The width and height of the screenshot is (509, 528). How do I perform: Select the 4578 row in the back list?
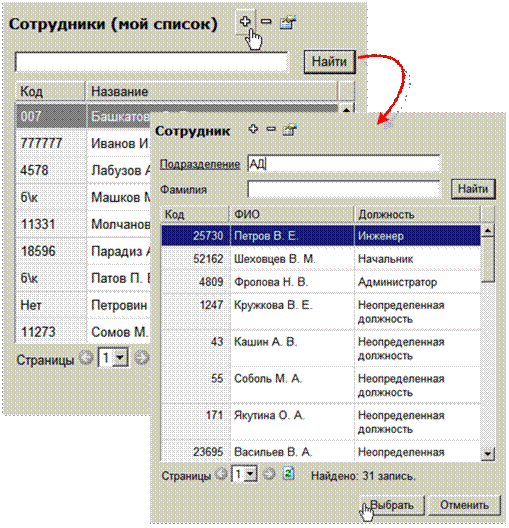(83, 170)
